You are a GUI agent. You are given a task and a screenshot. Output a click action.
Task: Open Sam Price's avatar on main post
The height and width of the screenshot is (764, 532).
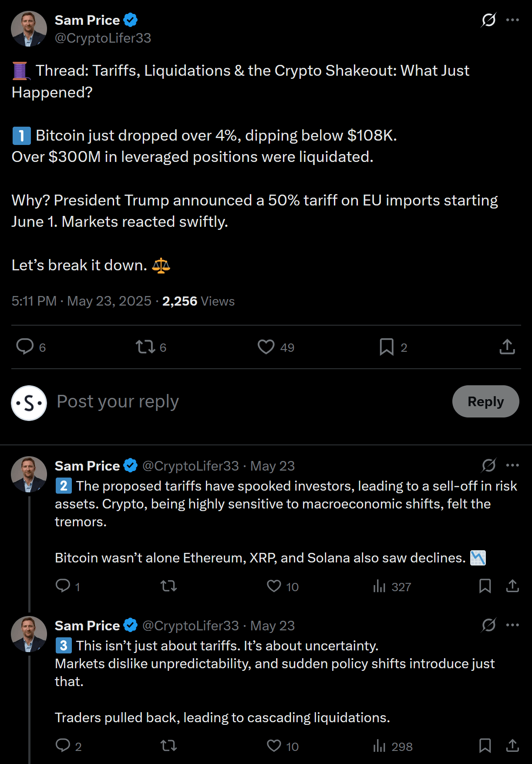coord(29,29)
